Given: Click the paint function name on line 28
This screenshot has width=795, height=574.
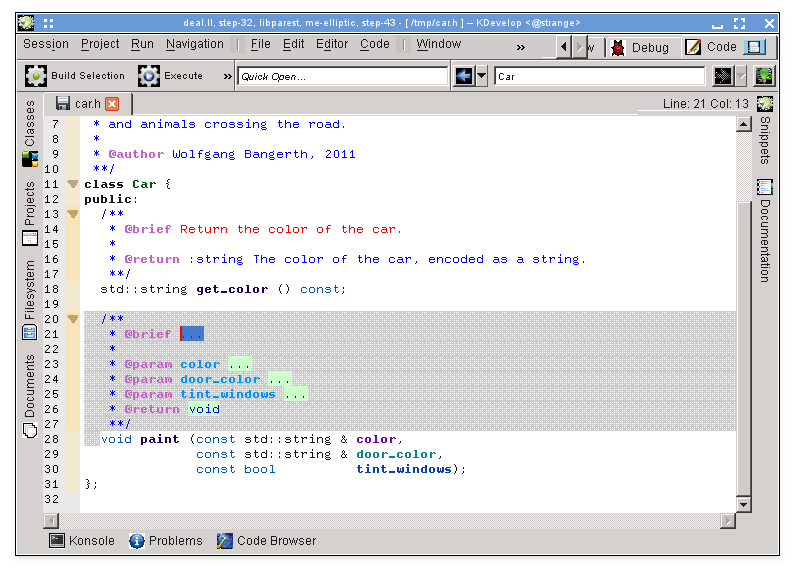Looking at the screenshot, I should tap(160, 439).
